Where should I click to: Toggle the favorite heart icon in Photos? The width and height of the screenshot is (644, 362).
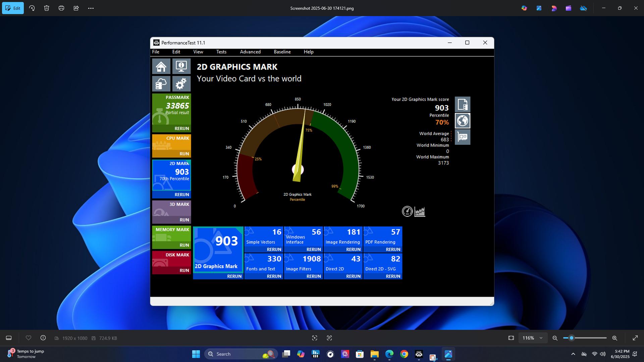pos(29,338)
